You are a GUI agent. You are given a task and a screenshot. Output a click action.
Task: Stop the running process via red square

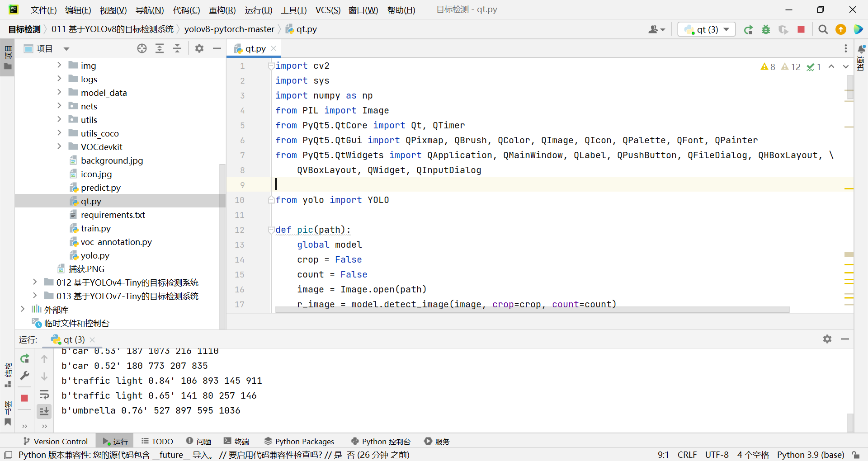(801, 30)
